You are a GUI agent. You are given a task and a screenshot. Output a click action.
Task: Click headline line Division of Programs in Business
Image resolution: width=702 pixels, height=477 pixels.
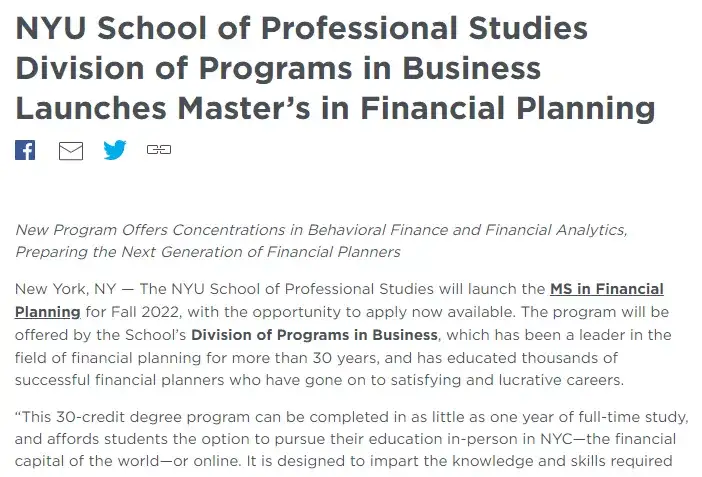(278, 69)
